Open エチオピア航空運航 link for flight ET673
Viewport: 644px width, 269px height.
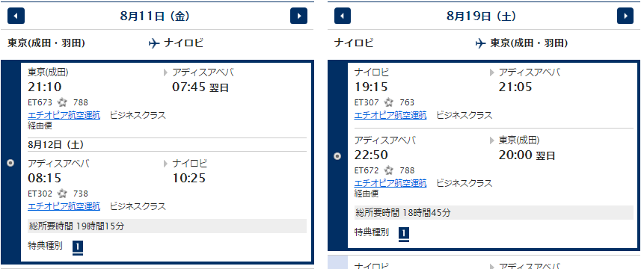pyautogui.click(x=64, y=115)
